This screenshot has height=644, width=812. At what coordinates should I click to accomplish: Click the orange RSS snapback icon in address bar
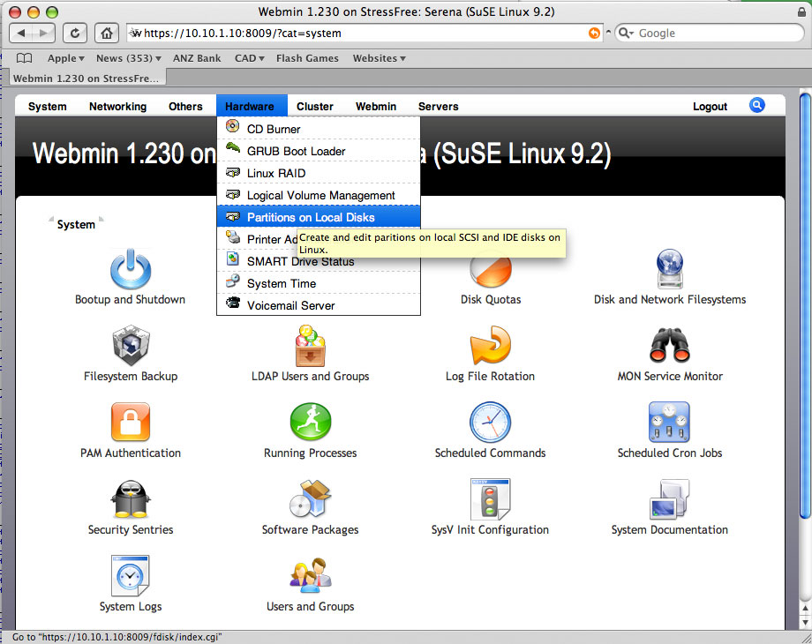pyautogui.click(x=594, y=34)
